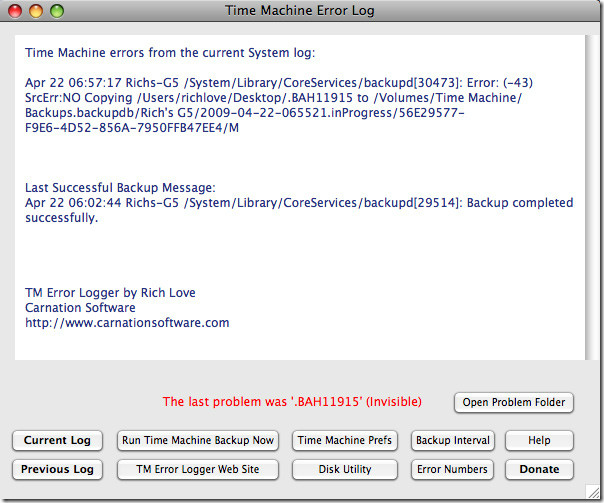Viewport: 604px width, 503px height.
Task: Click 'TM Error Logger by Rich Love' text
Action: pyautogui.click(x=110, y=293)
